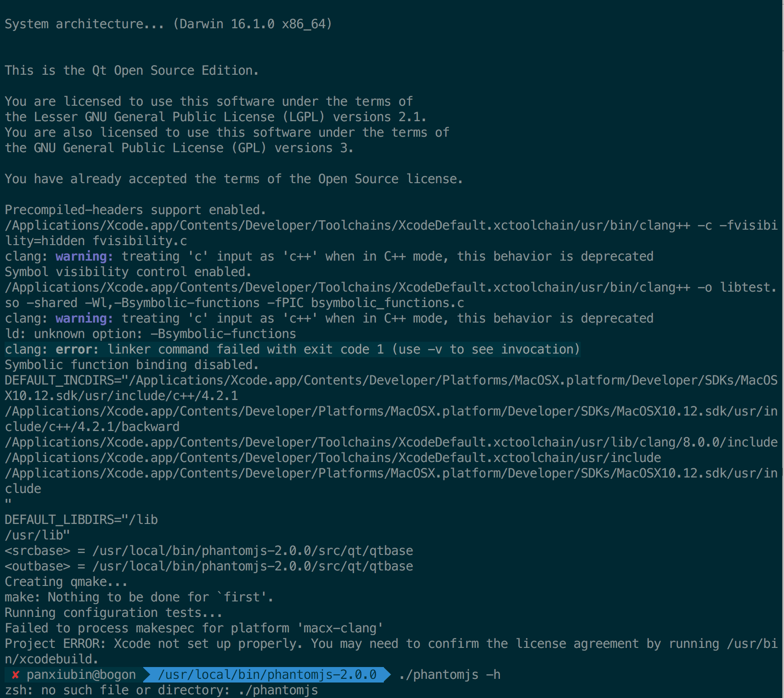Click 'X10.12.sdk/usr/include/c++/4.2.1' line
The height and width of the screenshot is (698, 784).
121,396
